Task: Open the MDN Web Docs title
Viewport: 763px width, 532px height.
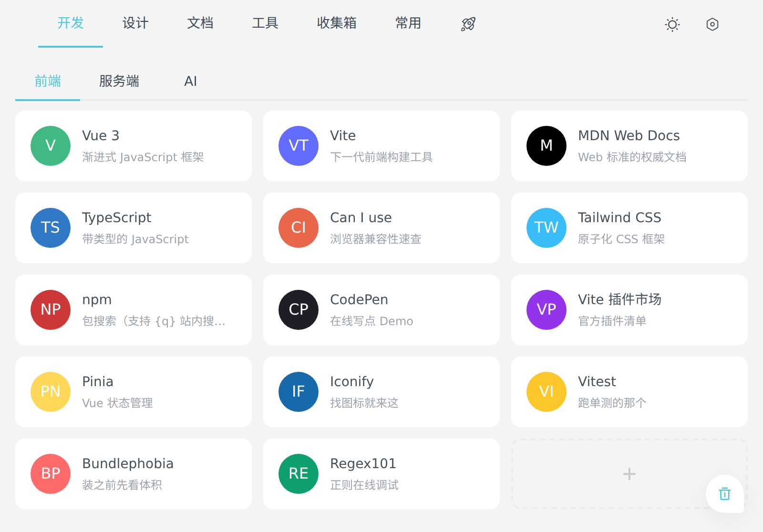Action: 629,135
